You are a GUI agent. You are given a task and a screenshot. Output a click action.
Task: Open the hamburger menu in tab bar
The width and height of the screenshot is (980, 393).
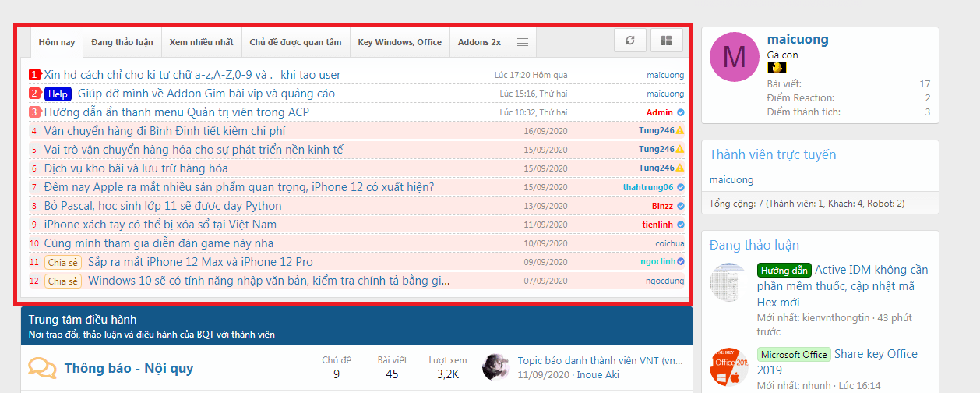click(x=523, y=42)
